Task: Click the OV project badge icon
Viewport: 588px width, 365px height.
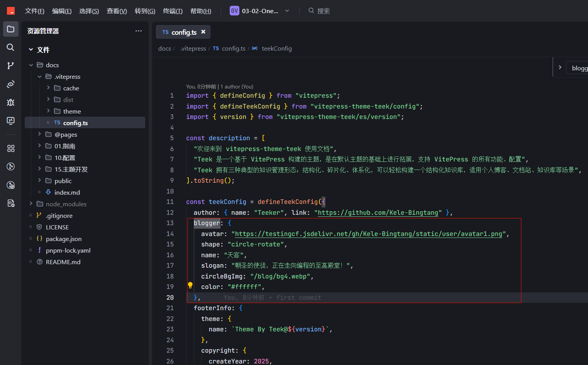Action: [234, 11]
